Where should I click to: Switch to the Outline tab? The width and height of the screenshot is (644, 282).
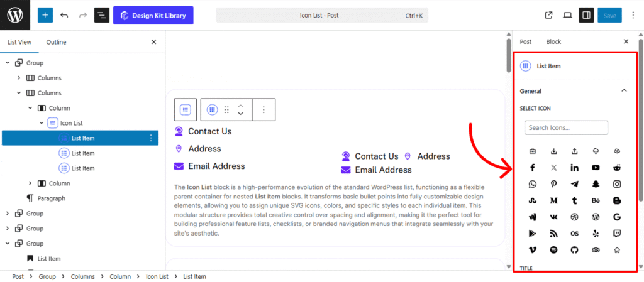56,42
